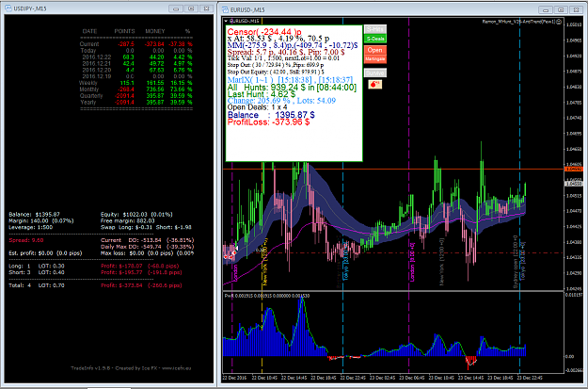Click the S-Hits button on EURUSD chart

click(x=375, y=29)
